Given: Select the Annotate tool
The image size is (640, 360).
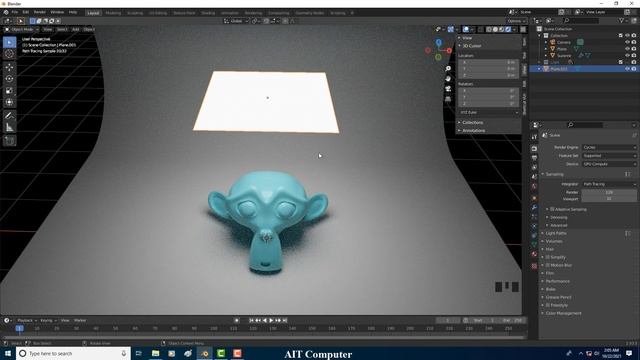Looking at the screenshot, I should (x=9, y=116).
